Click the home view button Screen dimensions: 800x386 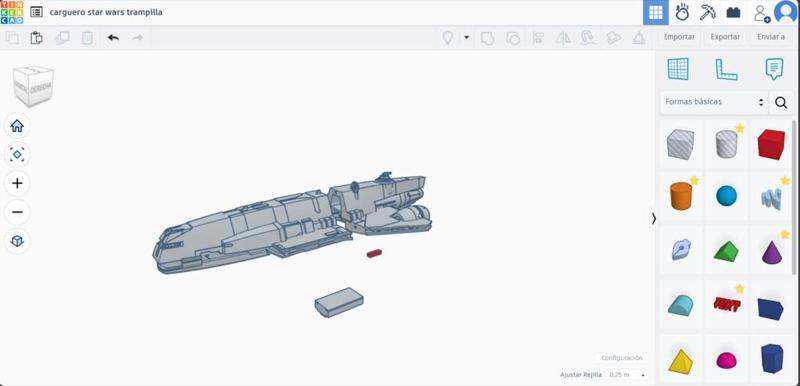(17, 126)
